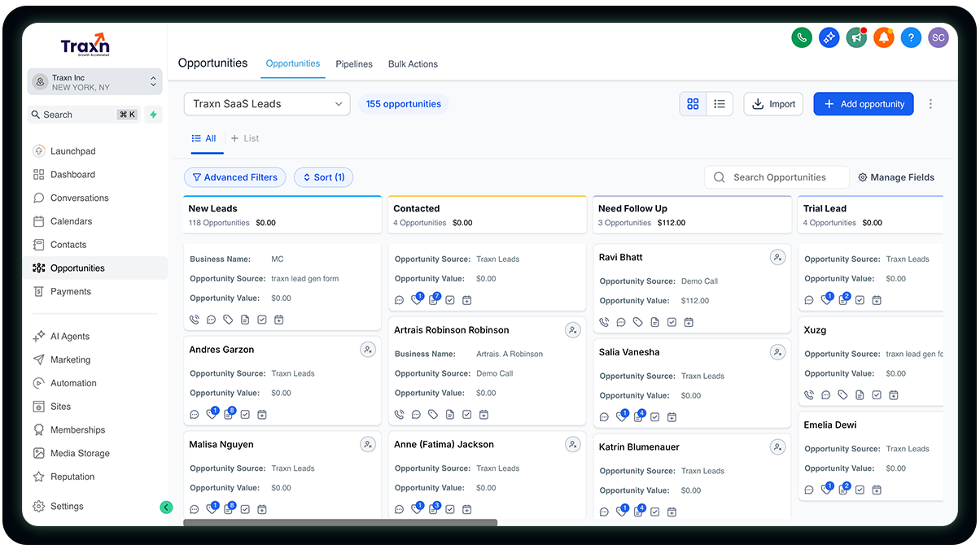Collapse the sidebar with green arrow

tap(166, 507)
